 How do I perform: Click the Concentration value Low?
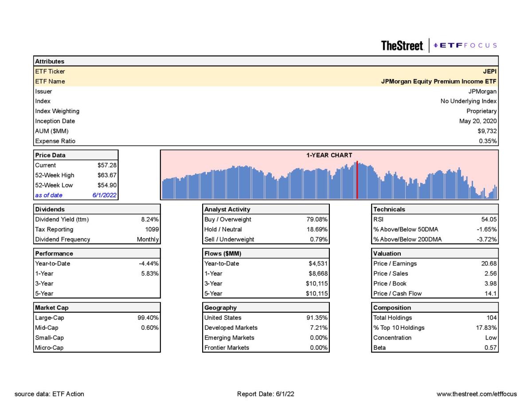tap(491, 338)
